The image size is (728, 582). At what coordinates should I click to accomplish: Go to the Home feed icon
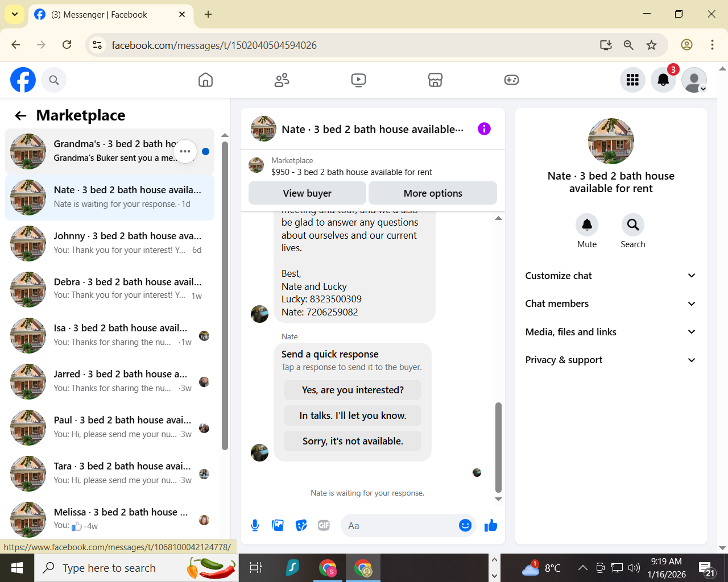point(205,80)
